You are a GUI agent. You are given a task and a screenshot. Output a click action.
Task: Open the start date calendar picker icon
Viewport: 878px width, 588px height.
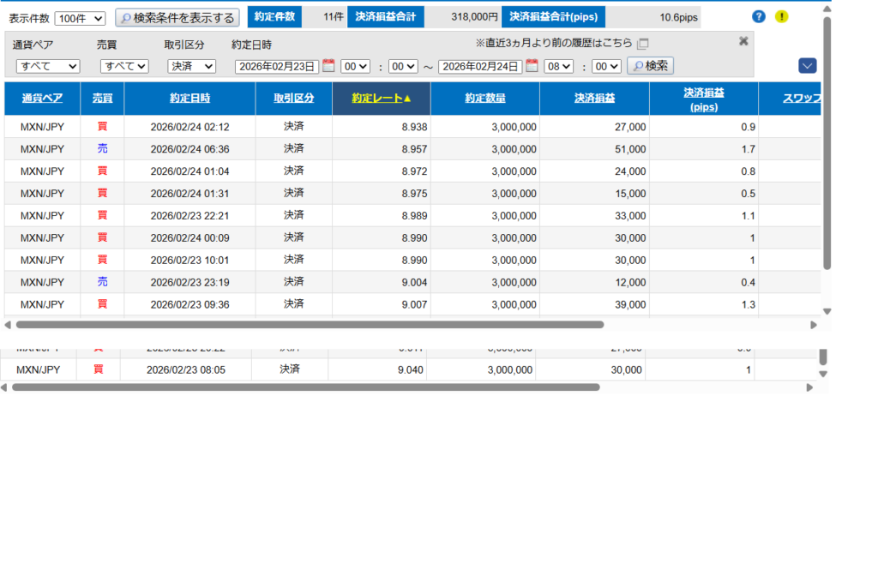point(328,66)
